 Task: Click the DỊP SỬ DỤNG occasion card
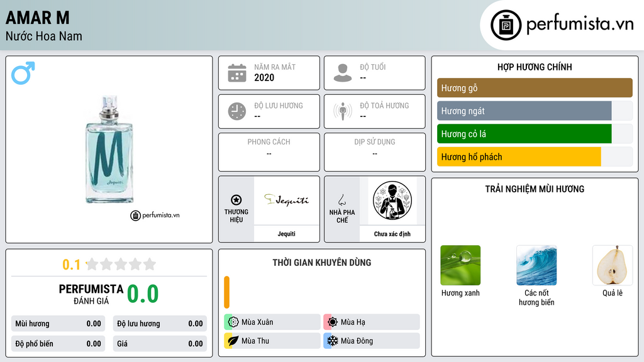pos(375,152)
